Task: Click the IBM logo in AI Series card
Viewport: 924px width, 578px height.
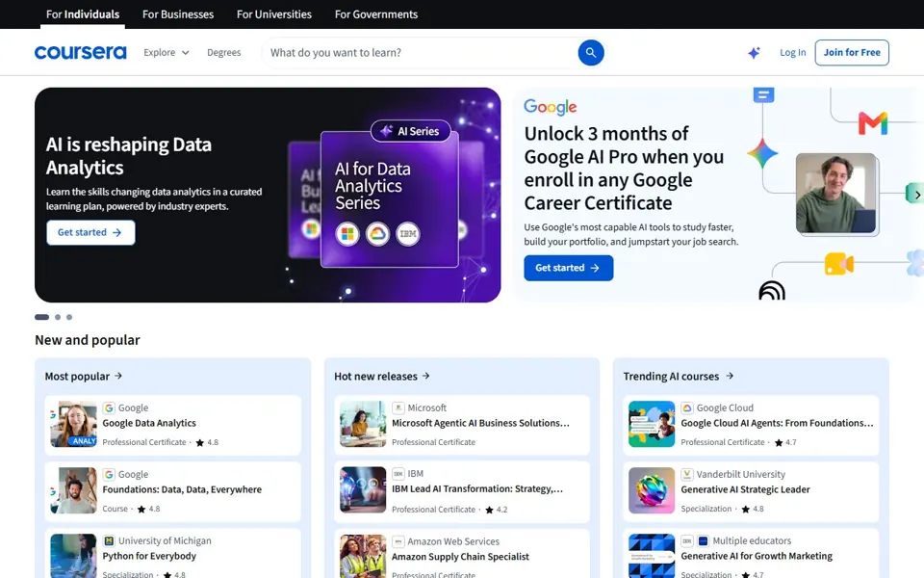Action: (408, 234)
